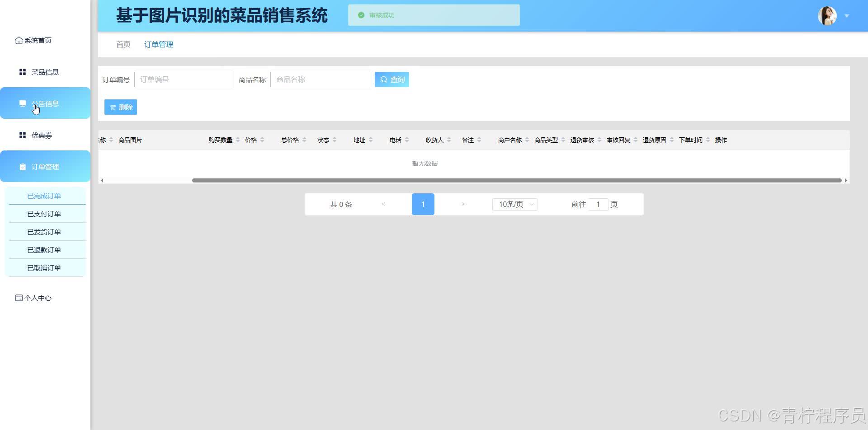This screenshot has width=868, height=430.
Task: Click the 系统首页 home icon in sidebar
Action: (19, 40)
